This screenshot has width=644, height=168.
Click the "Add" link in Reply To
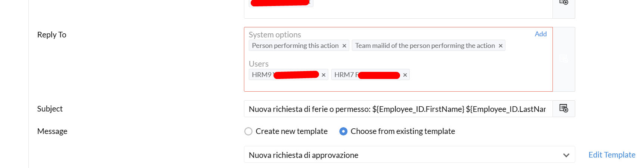[x=541, y=34]
